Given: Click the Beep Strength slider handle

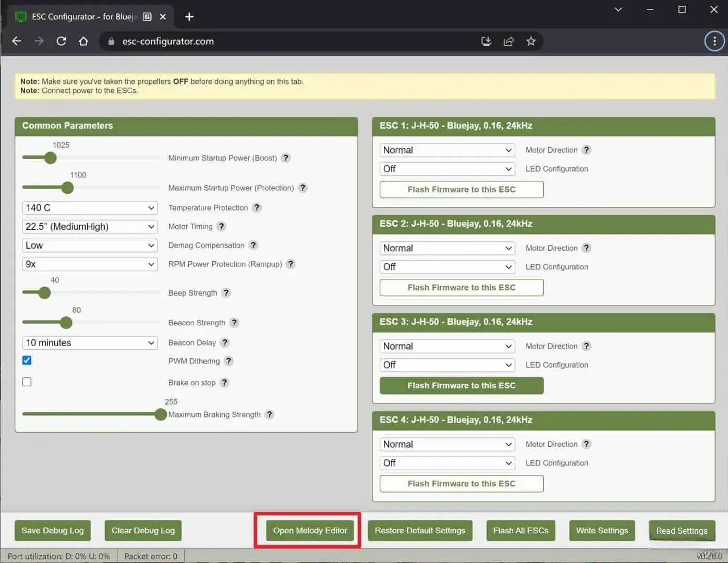Looking at the screenshot, I should click(45, 293).
